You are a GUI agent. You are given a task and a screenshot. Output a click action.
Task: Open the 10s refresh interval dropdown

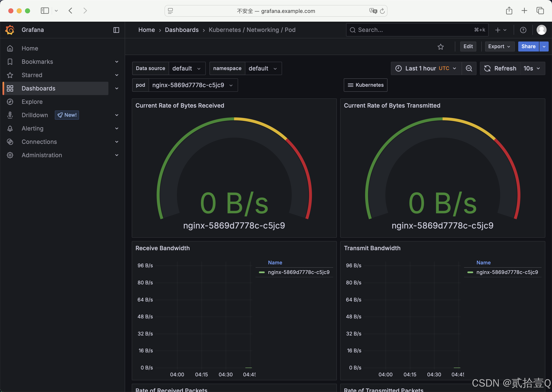pos(532,68)
